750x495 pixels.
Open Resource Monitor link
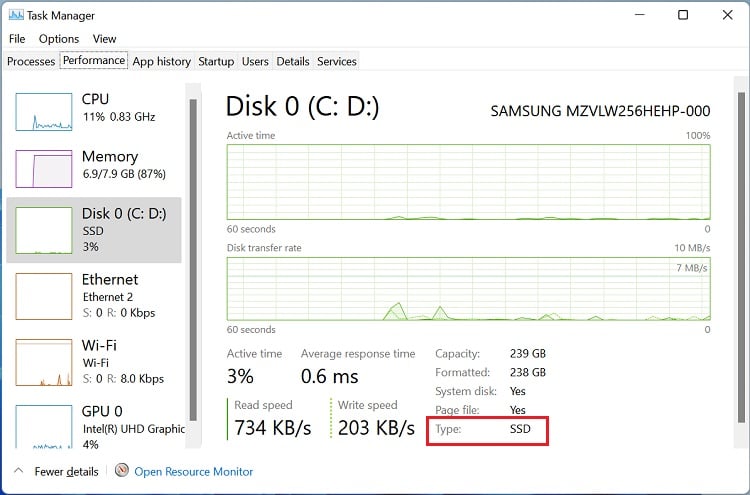[194, 471]
